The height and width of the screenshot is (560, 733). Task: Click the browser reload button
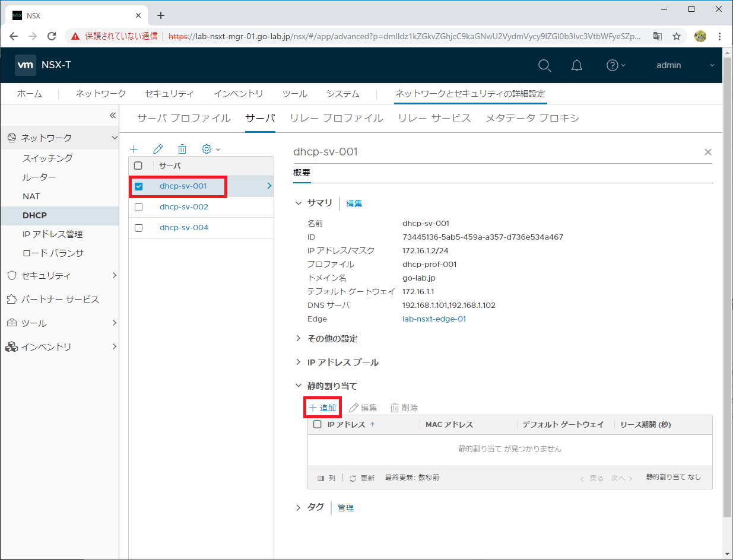pos(52,36)
